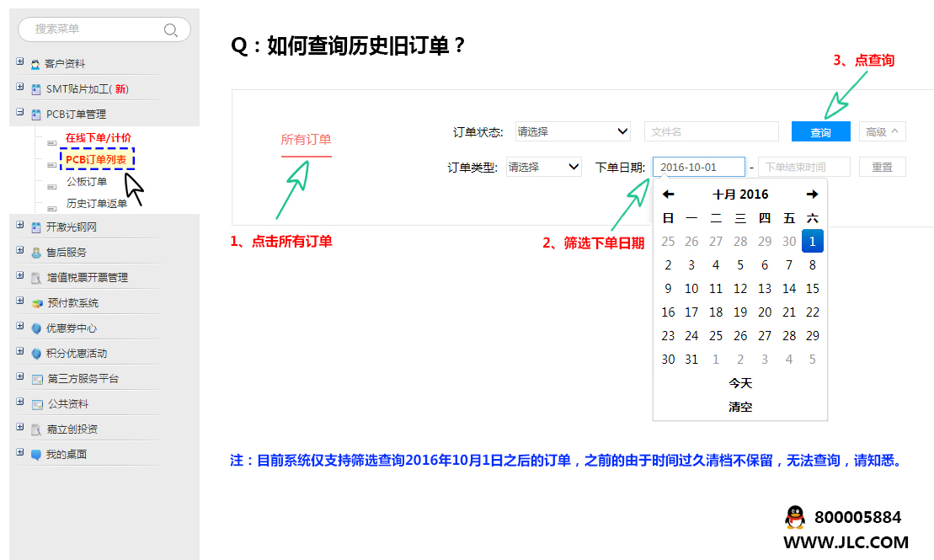Click the 重置 reset button
This screenshot has height=560, width=934.
[882, 167]
